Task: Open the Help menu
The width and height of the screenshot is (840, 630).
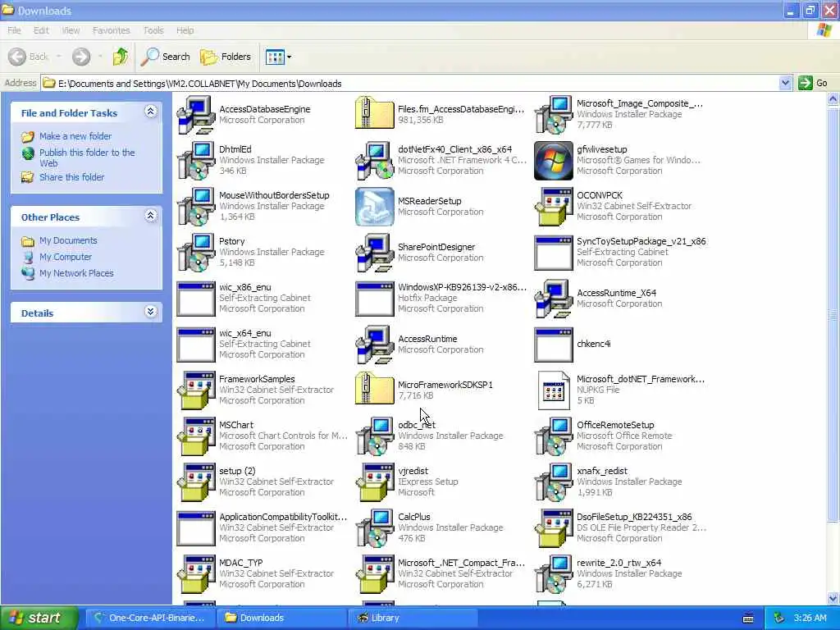Action: pos(185,30)
